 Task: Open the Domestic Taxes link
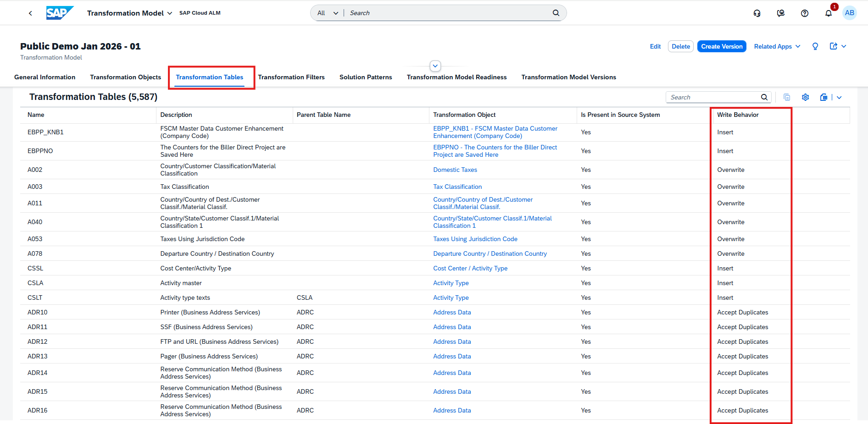click(x=455, y=170)
